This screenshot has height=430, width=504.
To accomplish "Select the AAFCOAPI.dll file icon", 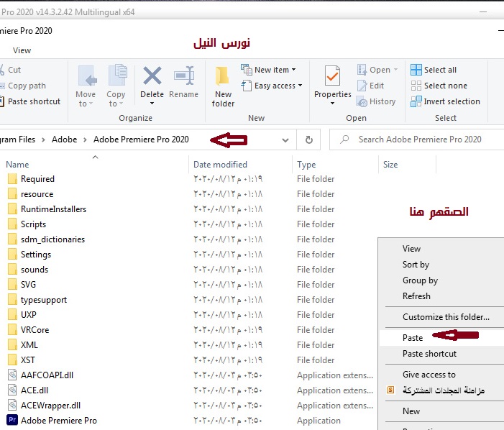I will (12, 375).
